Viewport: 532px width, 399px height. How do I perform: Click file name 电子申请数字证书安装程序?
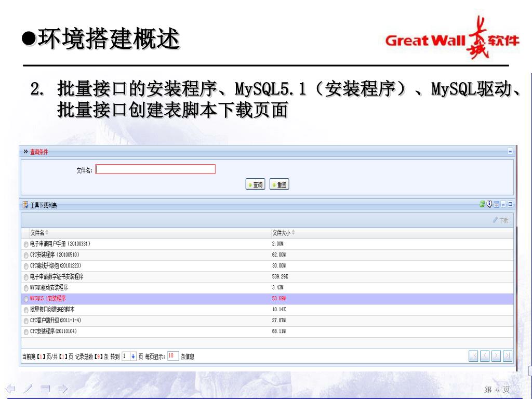pyautogui.click(x=57, y=277)
